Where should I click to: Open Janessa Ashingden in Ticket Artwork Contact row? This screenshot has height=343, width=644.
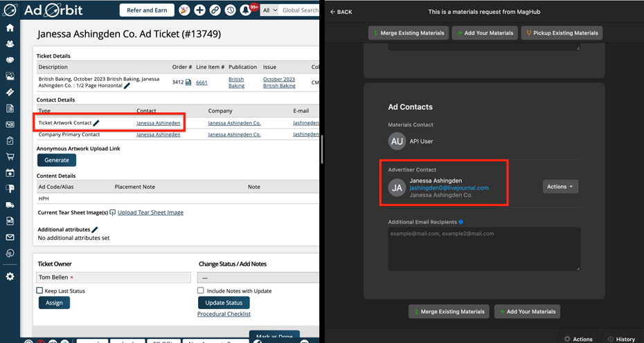[158, 123]
